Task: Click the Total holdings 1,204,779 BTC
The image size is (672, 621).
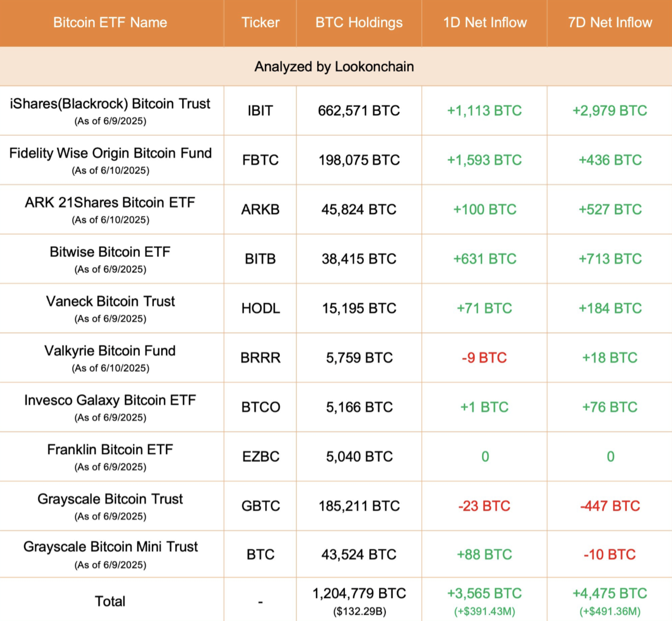Action: pos(359,593)
